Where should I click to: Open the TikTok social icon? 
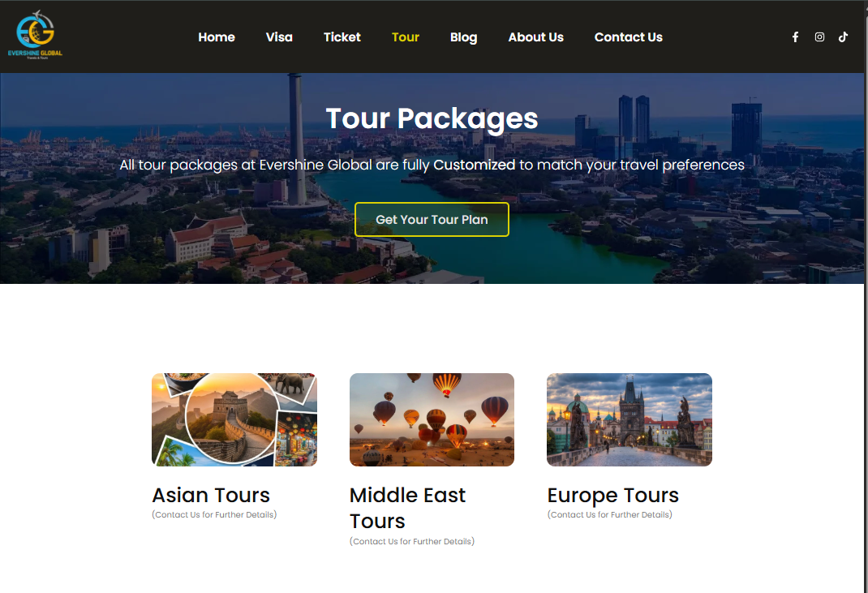(843, 37)
